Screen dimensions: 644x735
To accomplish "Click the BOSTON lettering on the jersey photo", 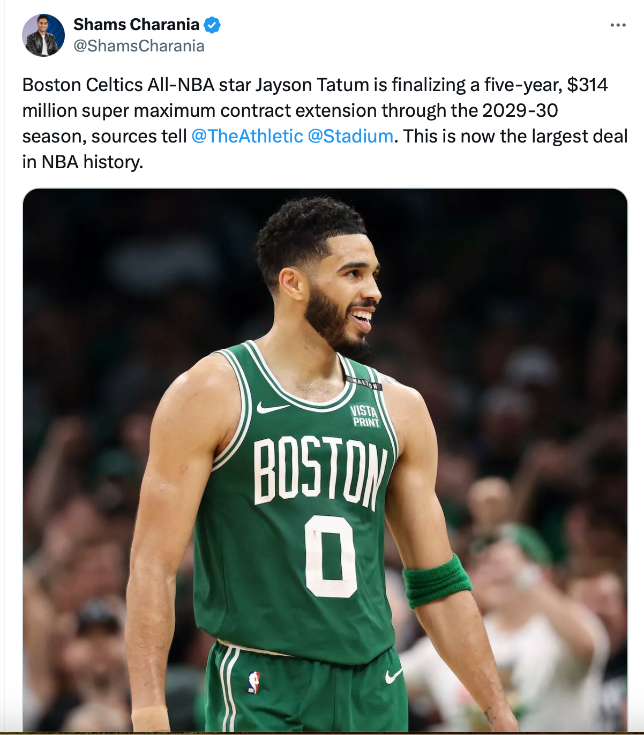I will (321, 473).
